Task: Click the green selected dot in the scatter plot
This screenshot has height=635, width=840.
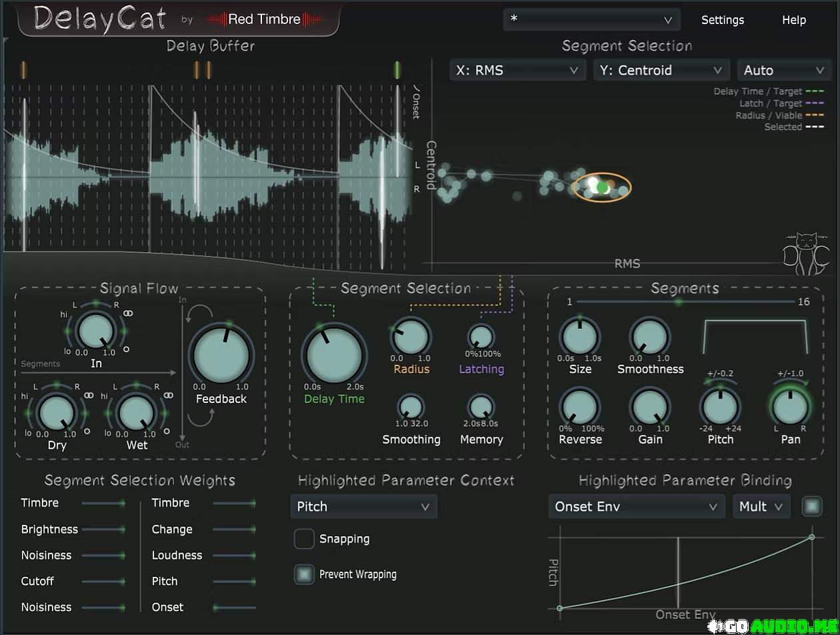Action: (603, 188)
